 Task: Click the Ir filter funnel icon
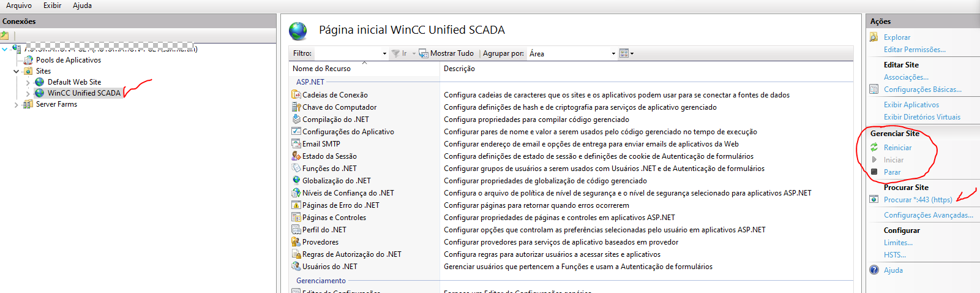coord(395,54)
